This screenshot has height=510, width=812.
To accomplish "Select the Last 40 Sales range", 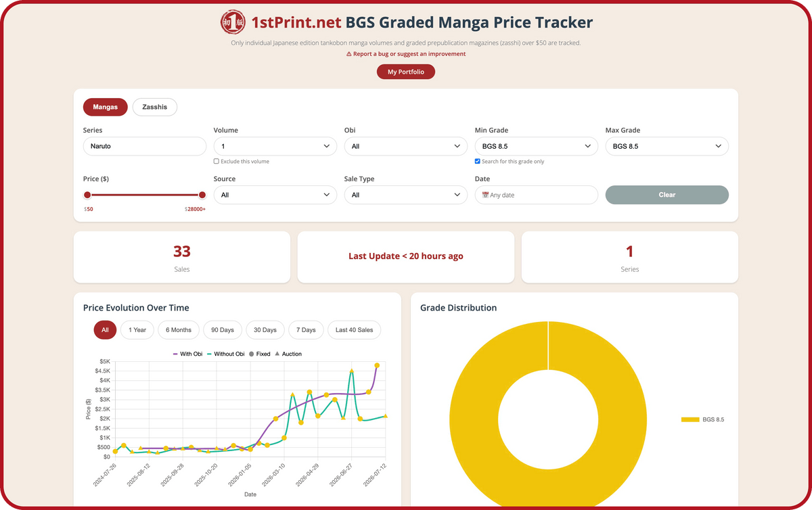I will tap(355, 330).
